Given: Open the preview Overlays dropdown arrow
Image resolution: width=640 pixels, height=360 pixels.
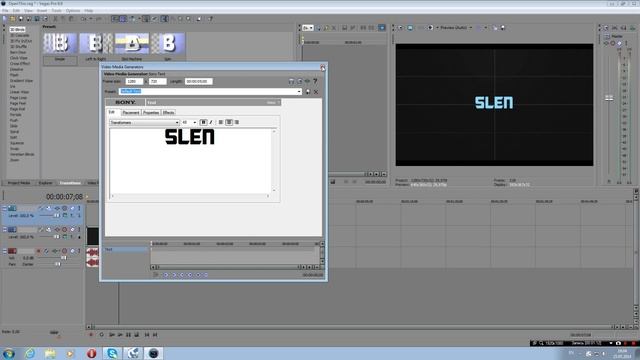Looking at the screenshot, I should point(486,28).
